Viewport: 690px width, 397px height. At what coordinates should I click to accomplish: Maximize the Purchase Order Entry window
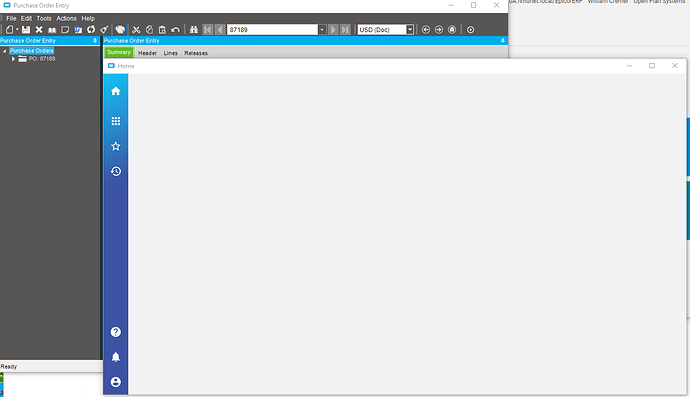(x=473, y=5)
